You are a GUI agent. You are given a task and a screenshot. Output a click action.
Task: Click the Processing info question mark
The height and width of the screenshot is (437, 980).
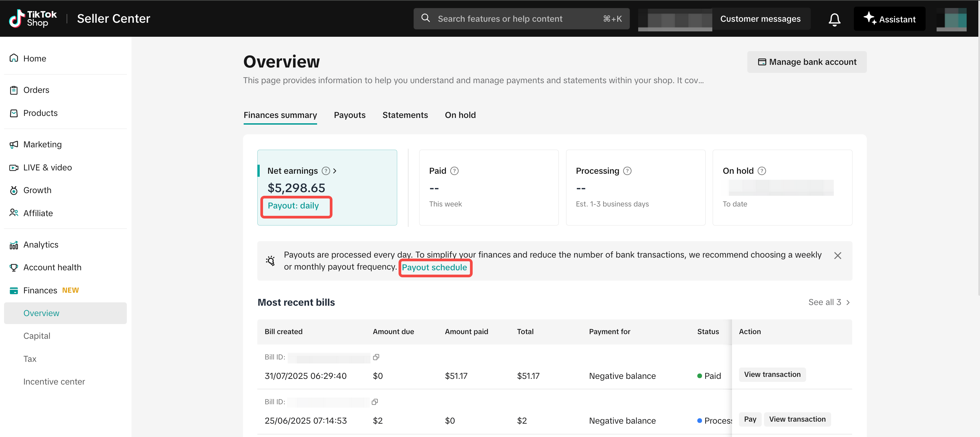click(x=627, y=171)
